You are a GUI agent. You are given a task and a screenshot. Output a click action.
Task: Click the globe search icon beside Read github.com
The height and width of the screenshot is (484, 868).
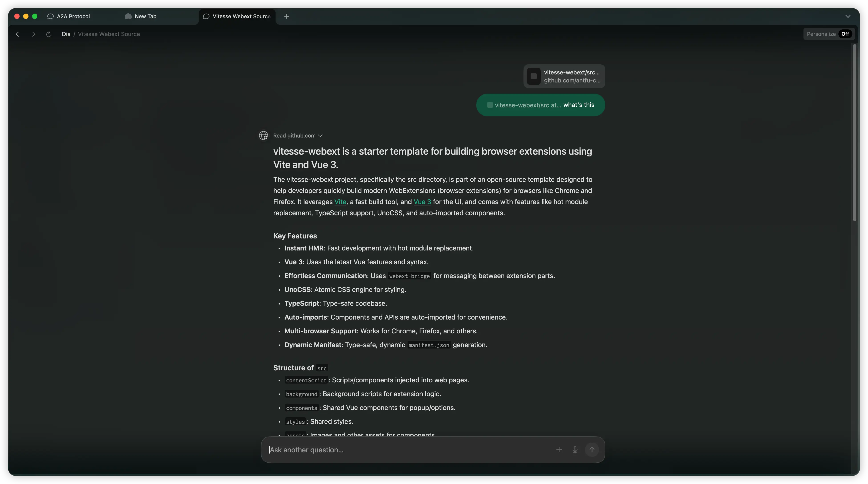264,135
